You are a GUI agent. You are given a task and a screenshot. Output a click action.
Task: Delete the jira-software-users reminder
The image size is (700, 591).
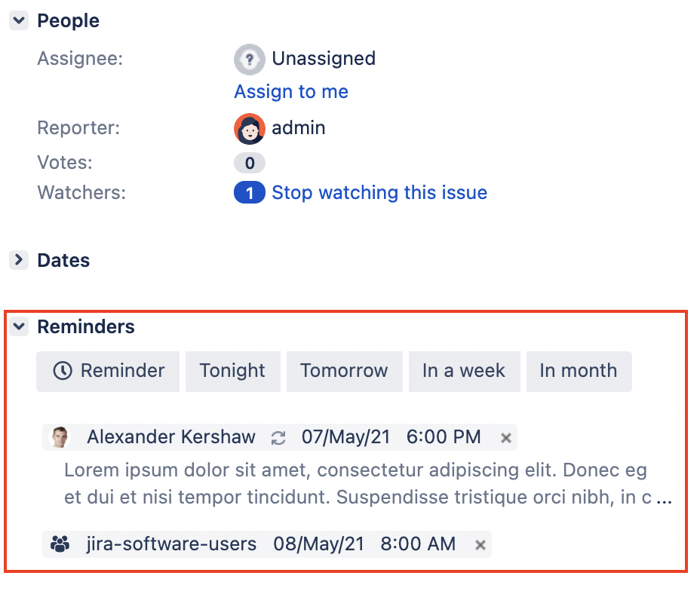pos(480,544)
